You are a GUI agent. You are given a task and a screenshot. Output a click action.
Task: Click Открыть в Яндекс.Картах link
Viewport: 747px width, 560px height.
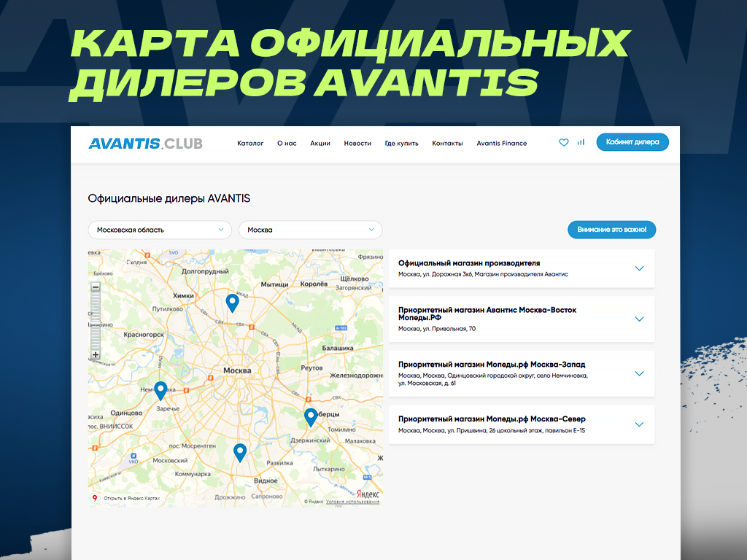pos(131,498)
